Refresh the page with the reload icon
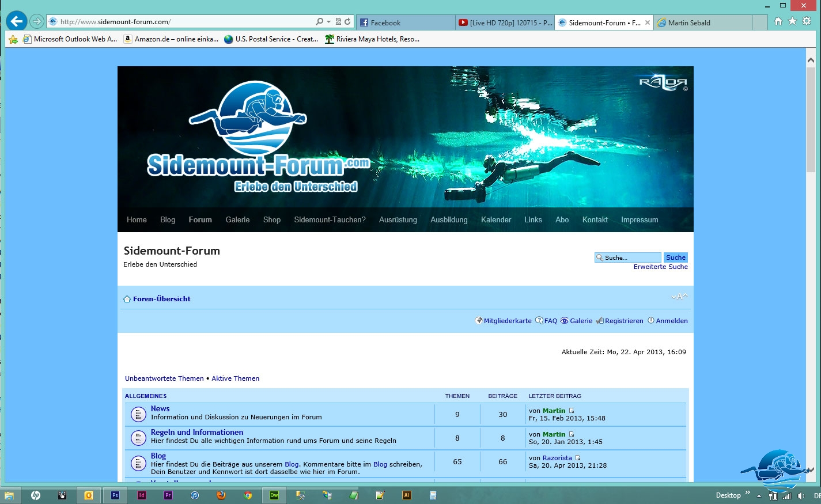 347,22
